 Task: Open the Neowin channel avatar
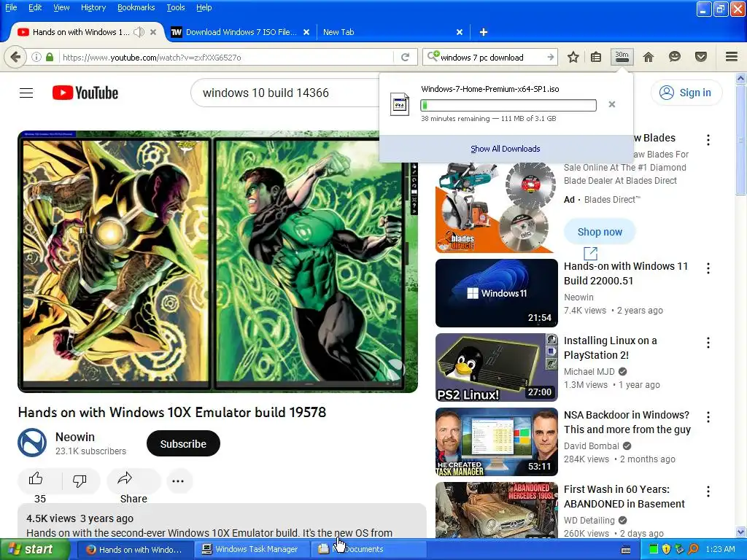coord(32,443)
